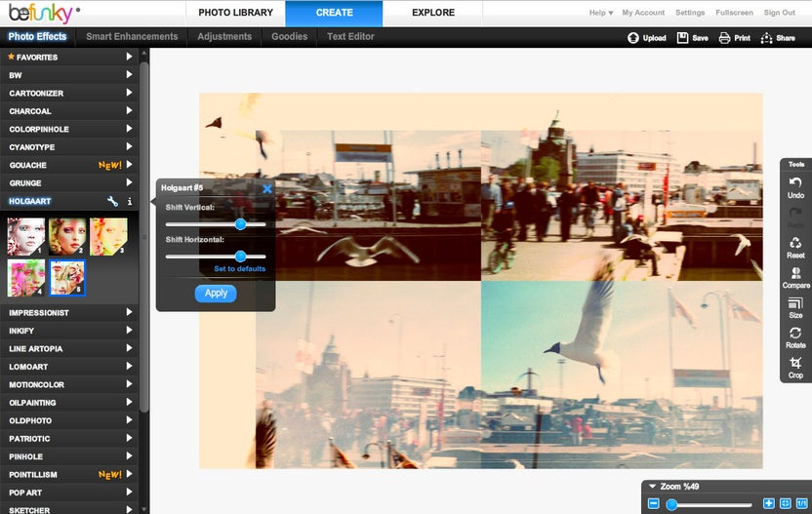Switch to Photo Library tab
This screenshot has height=514, width=812.
[235, 13]
